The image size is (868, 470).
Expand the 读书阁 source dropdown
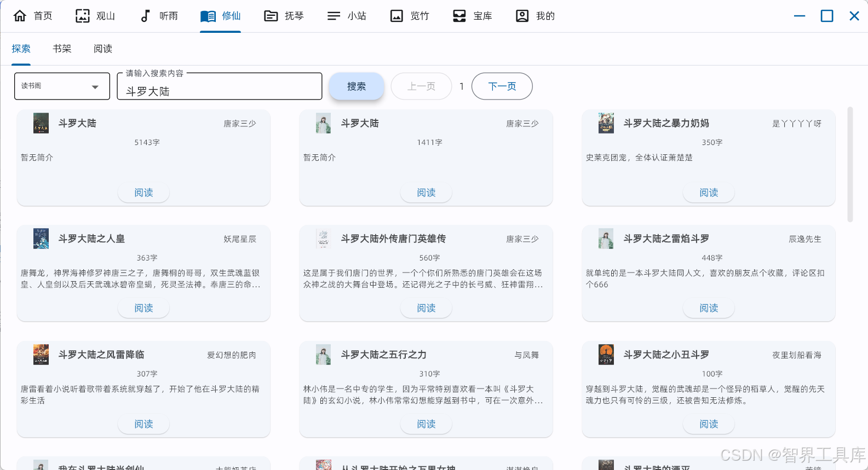pos(62,86)
